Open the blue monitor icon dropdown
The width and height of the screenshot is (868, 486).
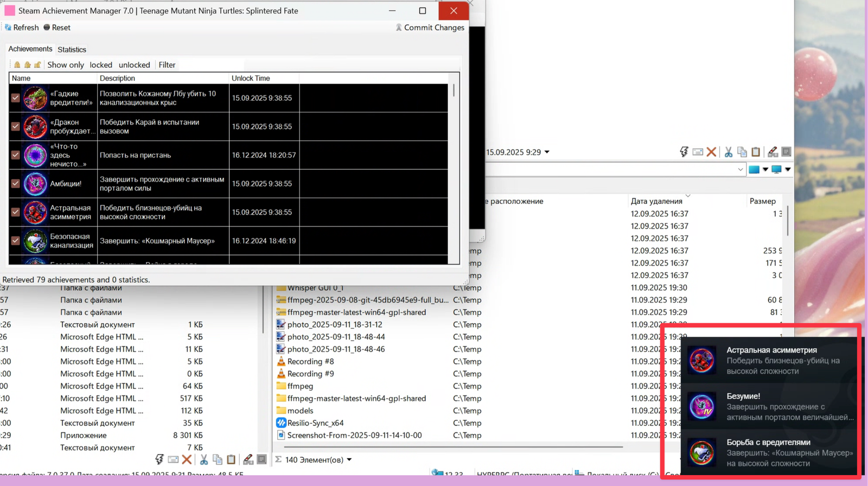click(x=788, y=169)
